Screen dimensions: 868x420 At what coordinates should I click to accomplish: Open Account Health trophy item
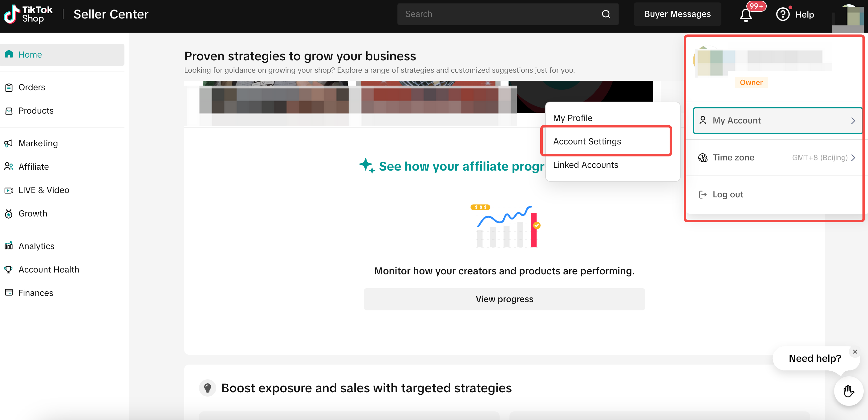[x=49, y=269]
